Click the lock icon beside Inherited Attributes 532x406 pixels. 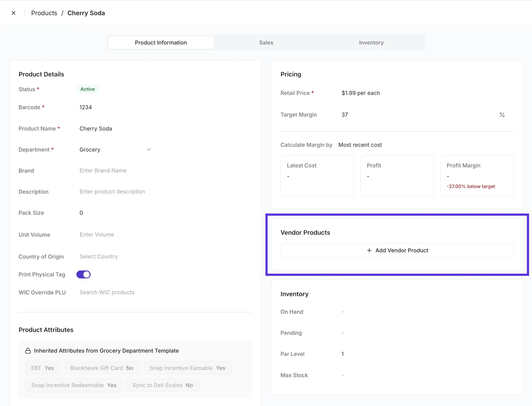click(28, 351)
